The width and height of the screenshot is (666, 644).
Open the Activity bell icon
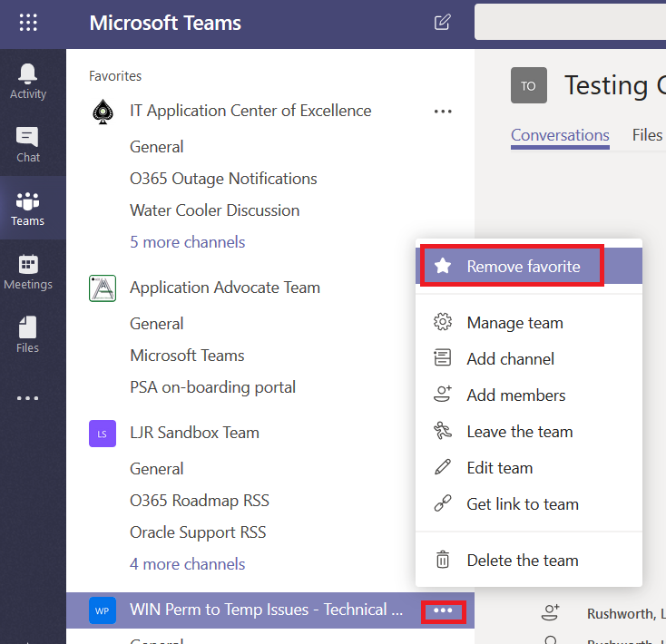[28, 81]
